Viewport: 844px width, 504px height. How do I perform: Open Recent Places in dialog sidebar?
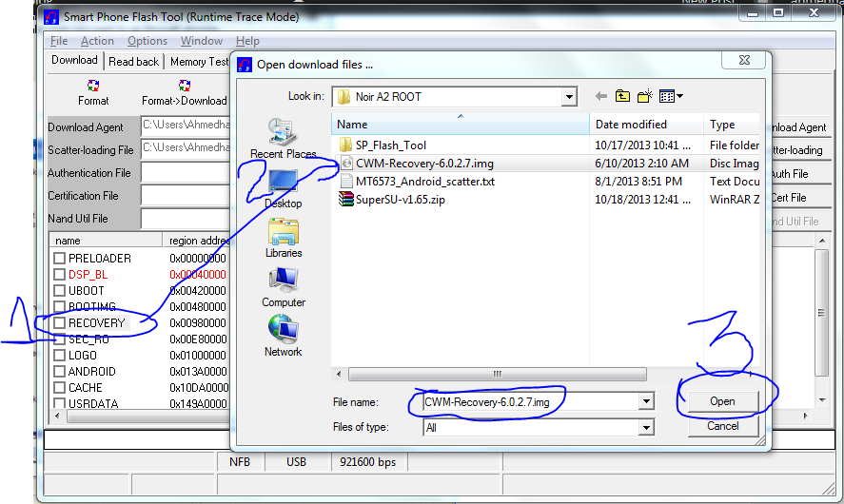(284, 138)
